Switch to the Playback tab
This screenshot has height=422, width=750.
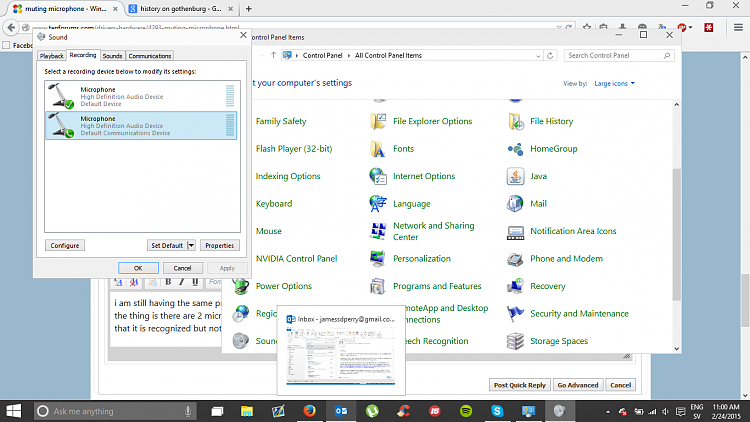click(x=52, y=56)
